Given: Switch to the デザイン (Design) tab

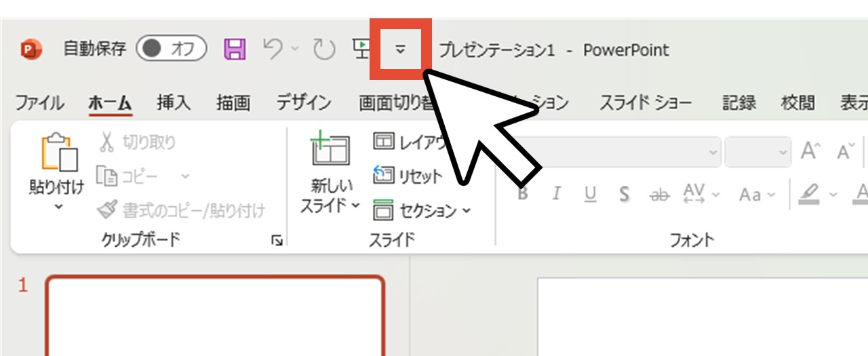Looking at the screenshot, I should tap(304, 103).
